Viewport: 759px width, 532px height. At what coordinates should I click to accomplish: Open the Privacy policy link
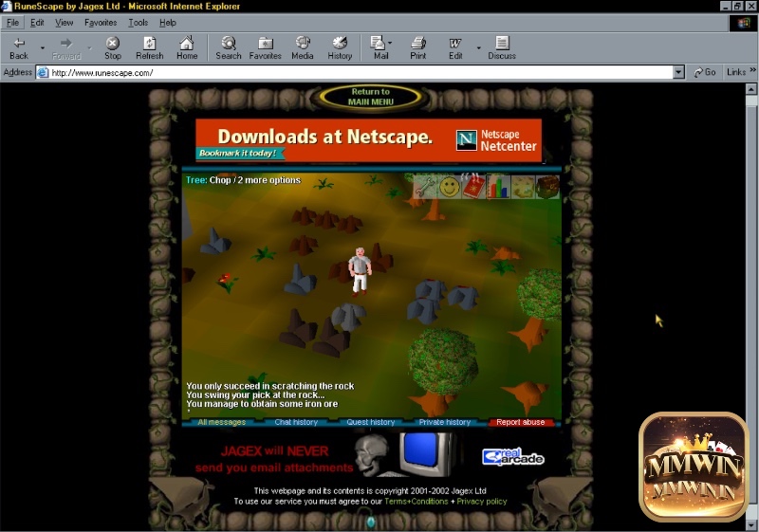point(482,502)
